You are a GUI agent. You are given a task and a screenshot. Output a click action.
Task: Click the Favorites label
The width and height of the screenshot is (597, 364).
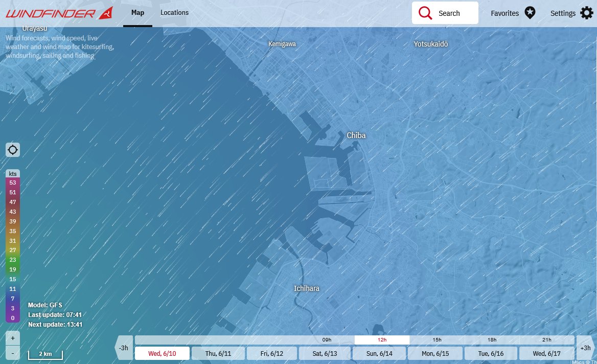point(505,13)
